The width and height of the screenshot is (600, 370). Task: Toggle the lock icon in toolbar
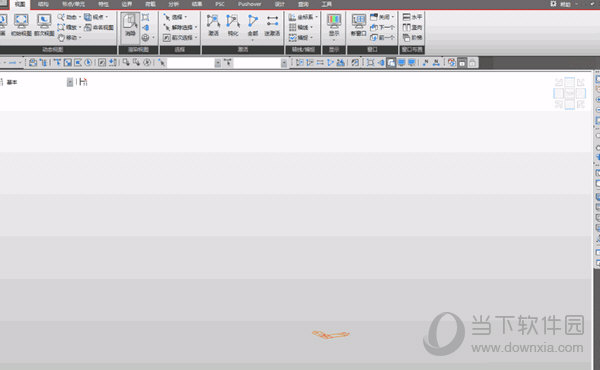point(473,63)
